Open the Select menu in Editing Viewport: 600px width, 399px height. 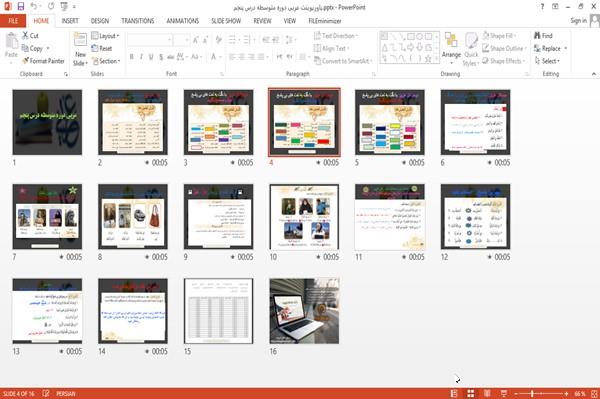(x=547, y=61)
